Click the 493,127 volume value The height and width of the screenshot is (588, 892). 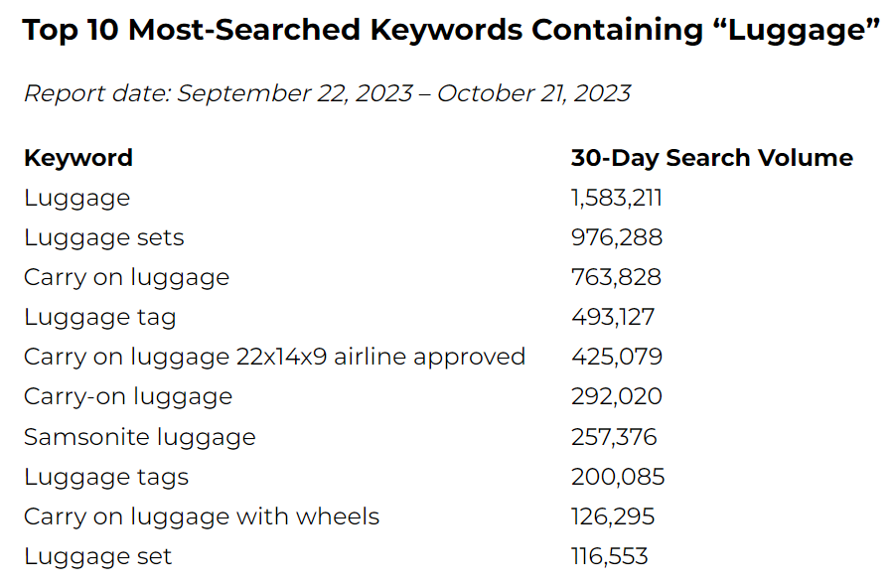click(x=613, y=317)
